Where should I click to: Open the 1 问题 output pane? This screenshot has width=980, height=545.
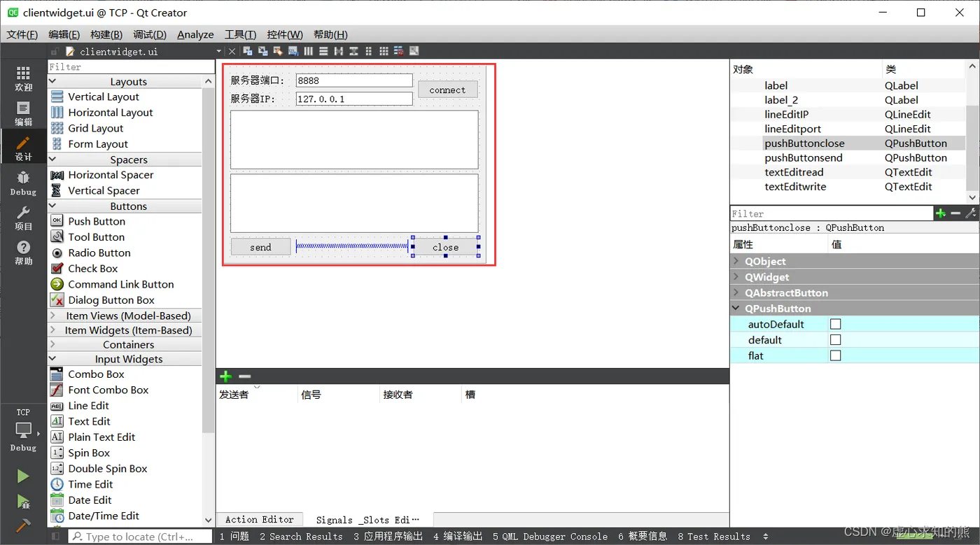pos(234,537)
